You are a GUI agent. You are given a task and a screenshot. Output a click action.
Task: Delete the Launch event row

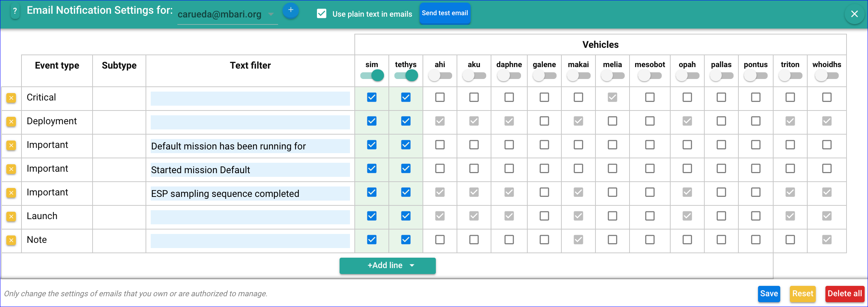point(11,217)
